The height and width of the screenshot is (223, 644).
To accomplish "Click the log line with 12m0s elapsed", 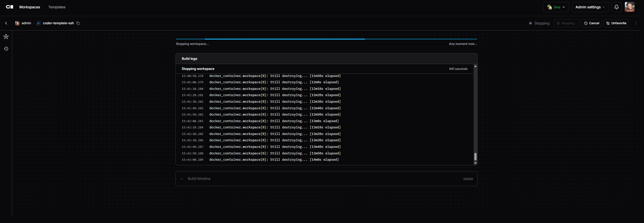I will [325, 82].
